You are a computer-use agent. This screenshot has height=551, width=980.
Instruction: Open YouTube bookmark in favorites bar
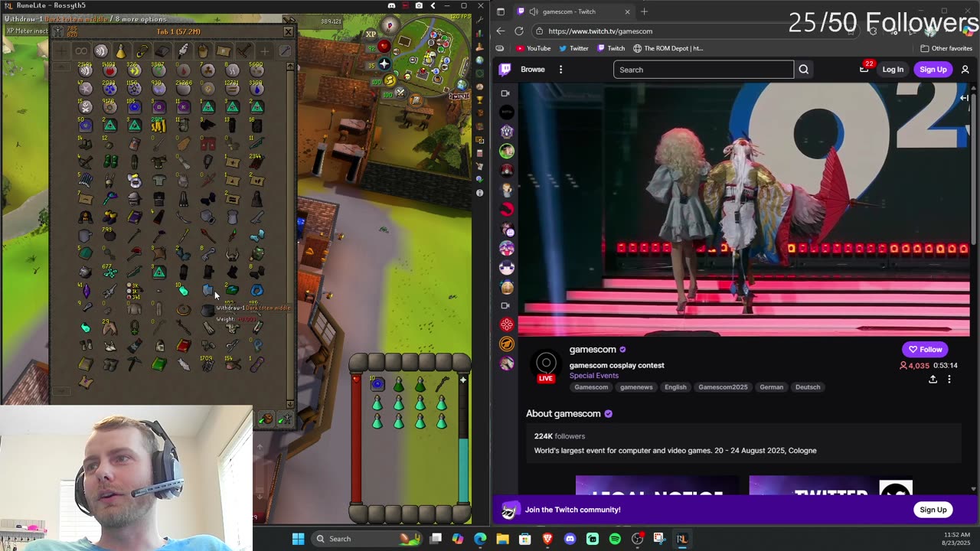click(x=533, y=48)
